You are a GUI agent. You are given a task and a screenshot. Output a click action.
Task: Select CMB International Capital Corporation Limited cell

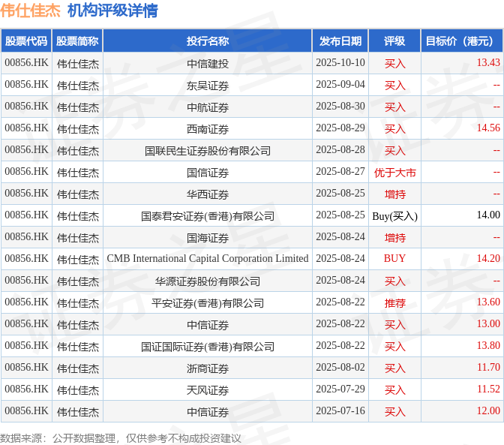click(x=208, y=258)
